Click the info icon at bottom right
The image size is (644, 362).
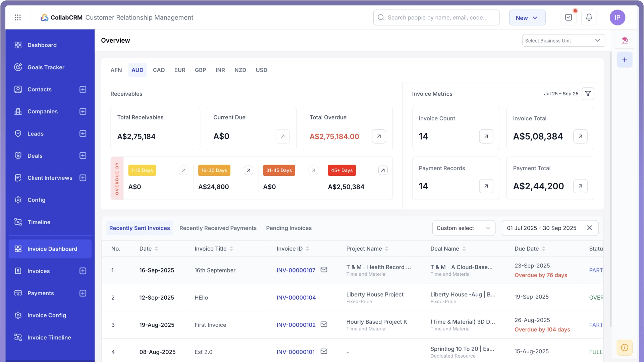625,348
